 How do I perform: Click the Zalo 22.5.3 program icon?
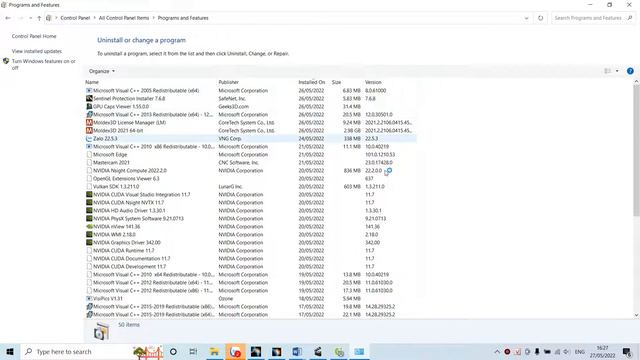89,139
